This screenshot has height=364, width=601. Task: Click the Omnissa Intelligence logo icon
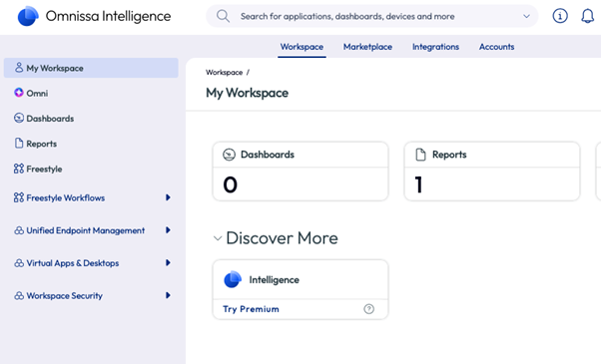pyautogui.click(x=28, y=16)
